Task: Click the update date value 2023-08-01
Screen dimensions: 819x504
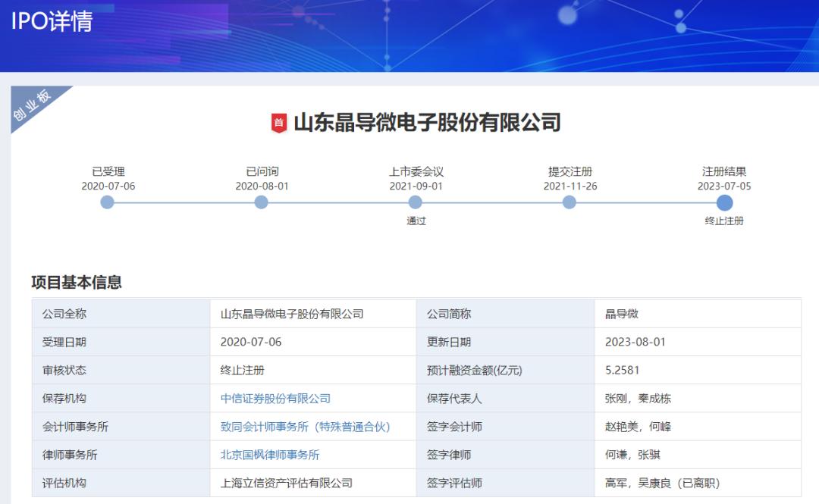Action: (635, 342)
